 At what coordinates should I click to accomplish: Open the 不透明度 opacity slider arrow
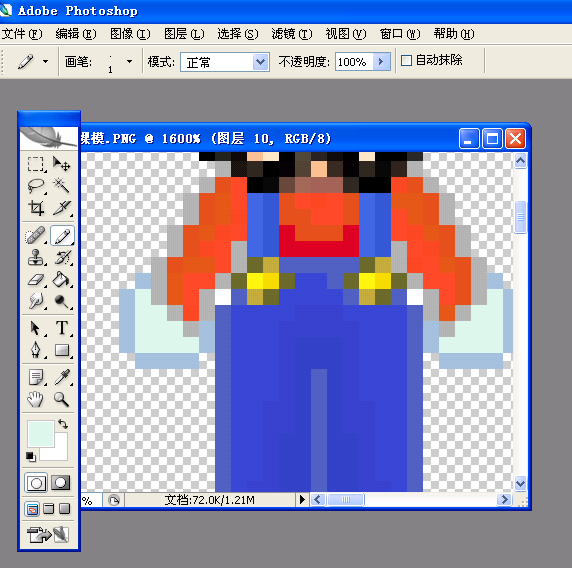tap(382, 62)
